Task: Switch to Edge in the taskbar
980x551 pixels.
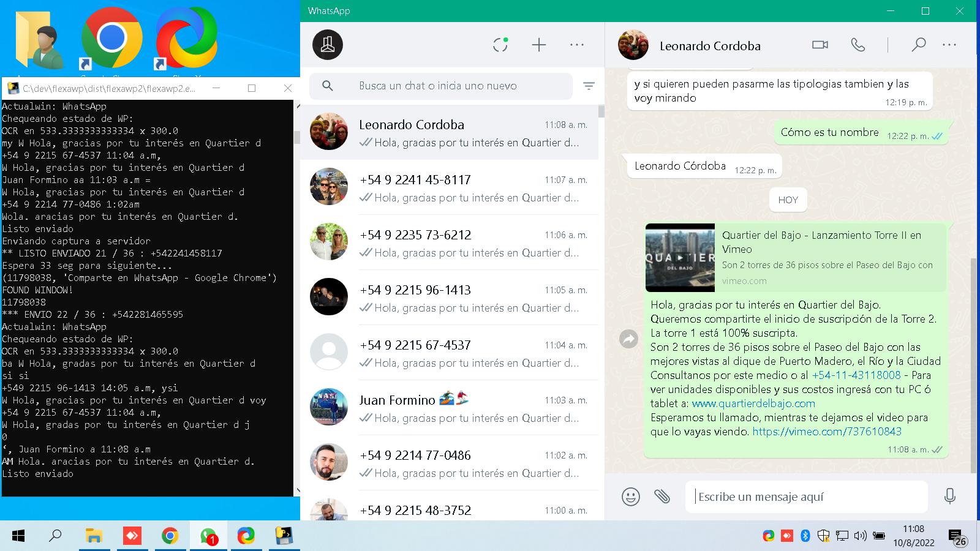Action: 246,536
